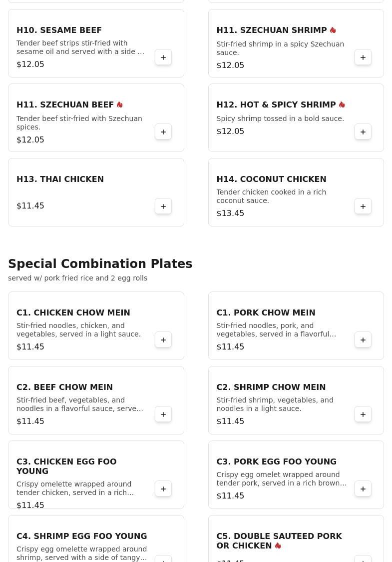Add C2 Beef Chow Mein to order

point(163,414)
